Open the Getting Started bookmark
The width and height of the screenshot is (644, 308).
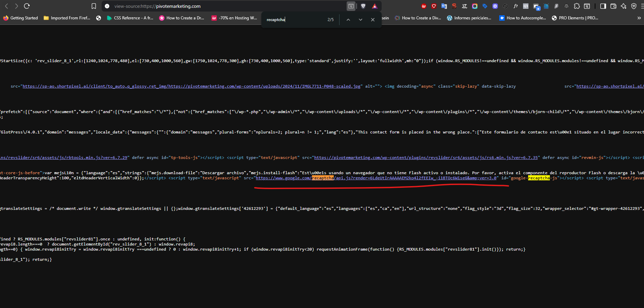tap(20, 18)
